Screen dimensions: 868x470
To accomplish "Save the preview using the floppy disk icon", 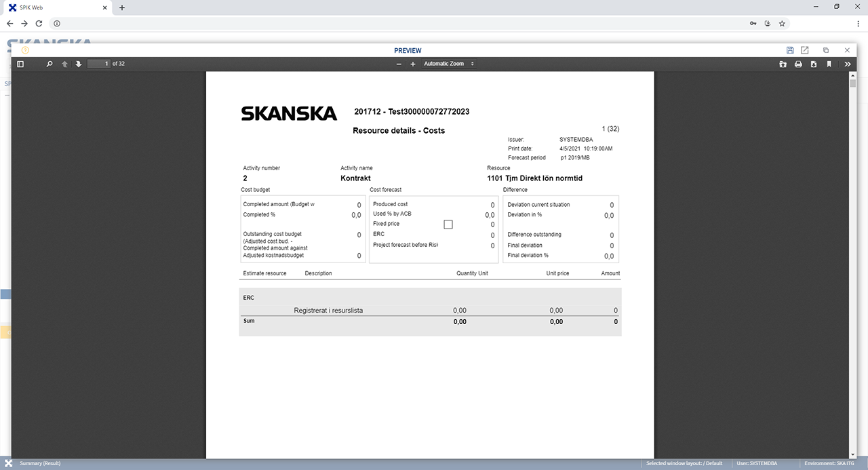I will point(790,50).
